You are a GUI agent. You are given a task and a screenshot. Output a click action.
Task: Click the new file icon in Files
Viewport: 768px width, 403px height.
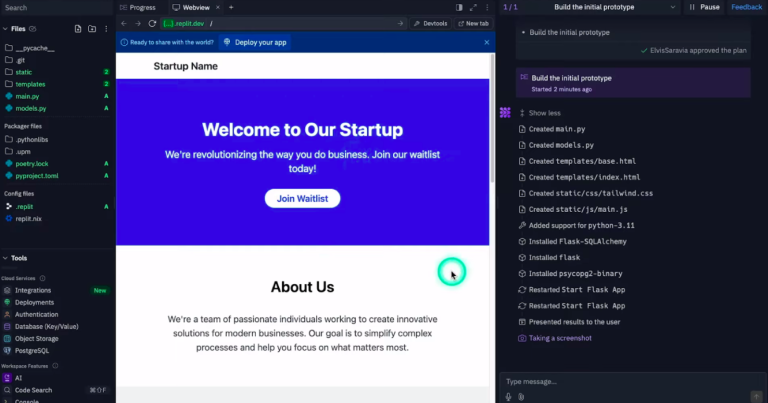tap(78, 29)
